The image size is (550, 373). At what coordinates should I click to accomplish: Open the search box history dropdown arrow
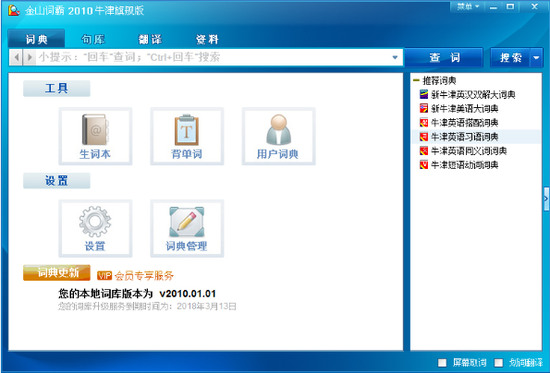395,57
